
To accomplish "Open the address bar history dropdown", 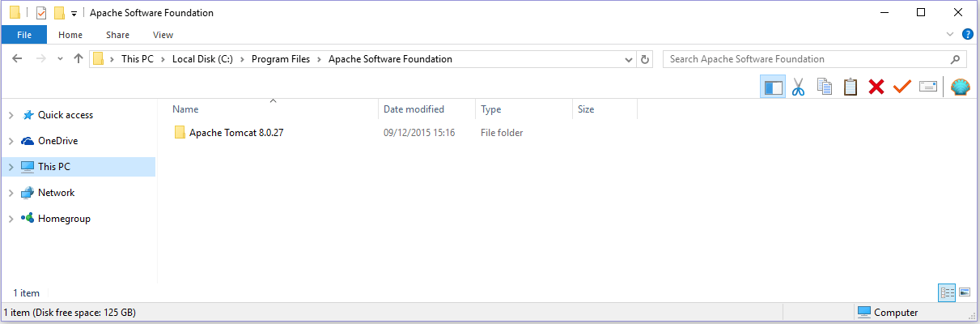I will point(629,59).
